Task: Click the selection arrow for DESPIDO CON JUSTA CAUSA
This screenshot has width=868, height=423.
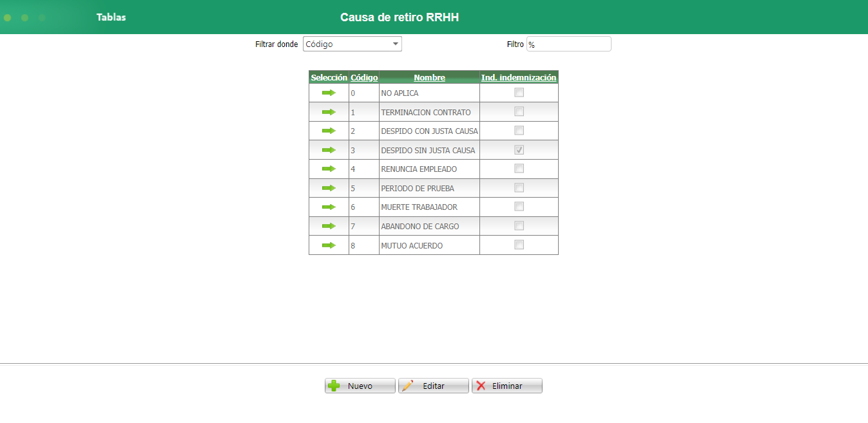Action: pos(329,130)
